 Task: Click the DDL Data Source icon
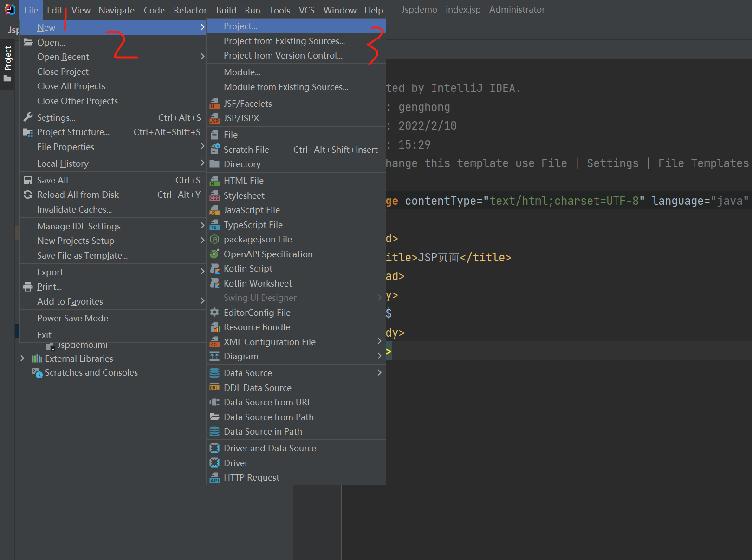click(214, 388)
